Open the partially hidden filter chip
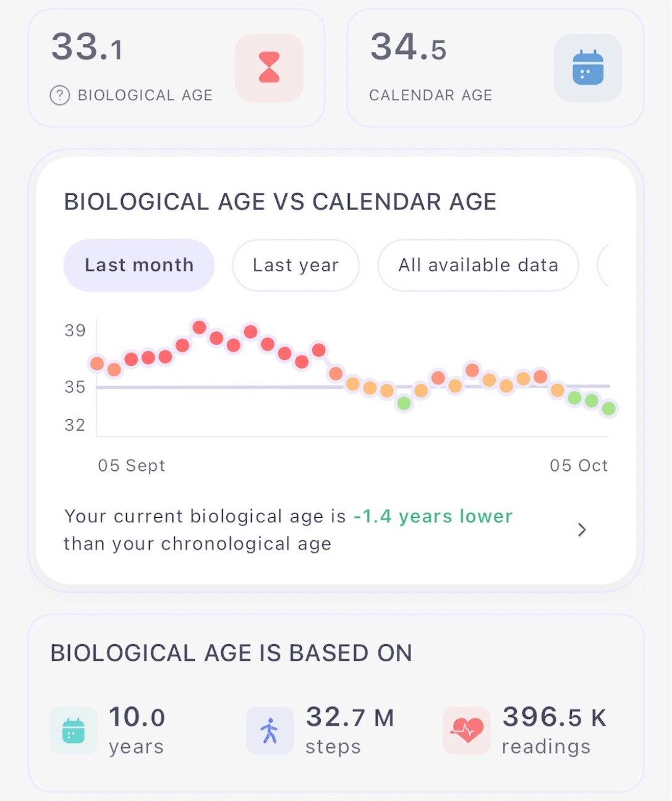 click(603, 265)
